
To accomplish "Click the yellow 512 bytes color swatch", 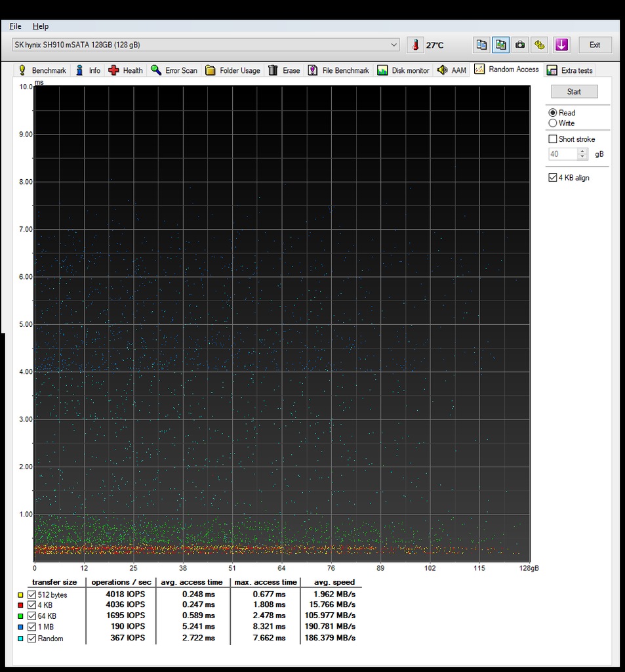I will point(20,595).
